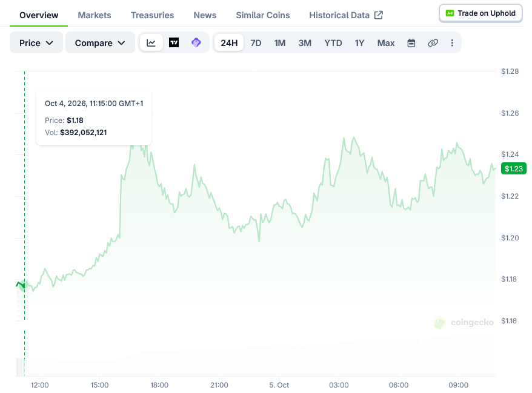532x393 pixels.
Task: Click the Trade on Uphold button
Action: click(x=480, y=13)
